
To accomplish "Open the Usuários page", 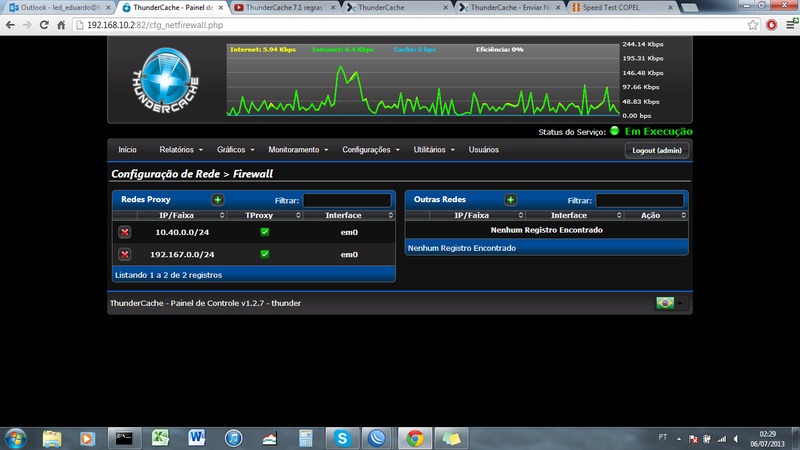I will point(484,149).
